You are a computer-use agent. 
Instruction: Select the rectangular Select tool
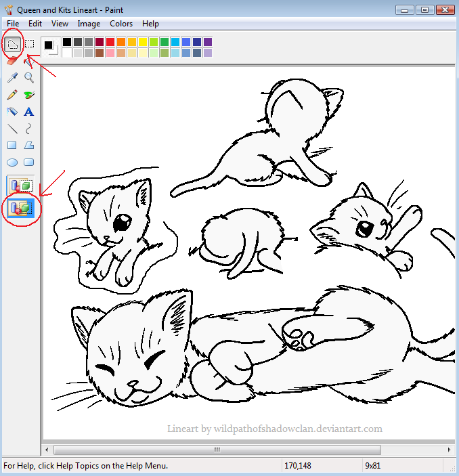pyautogui.click(x=29, y=45)
